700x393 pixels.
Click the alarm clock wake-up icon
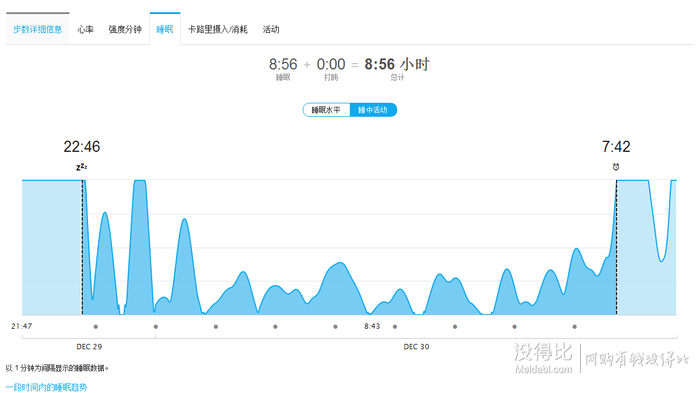click(616, 167)
